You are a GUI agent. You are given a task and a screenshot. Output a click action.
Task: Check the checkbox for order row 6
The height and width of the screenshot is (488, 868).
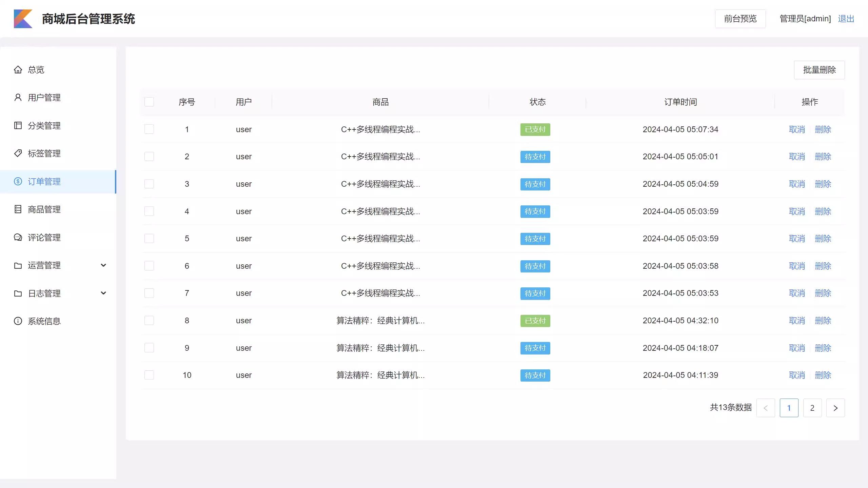click(149, 266)
